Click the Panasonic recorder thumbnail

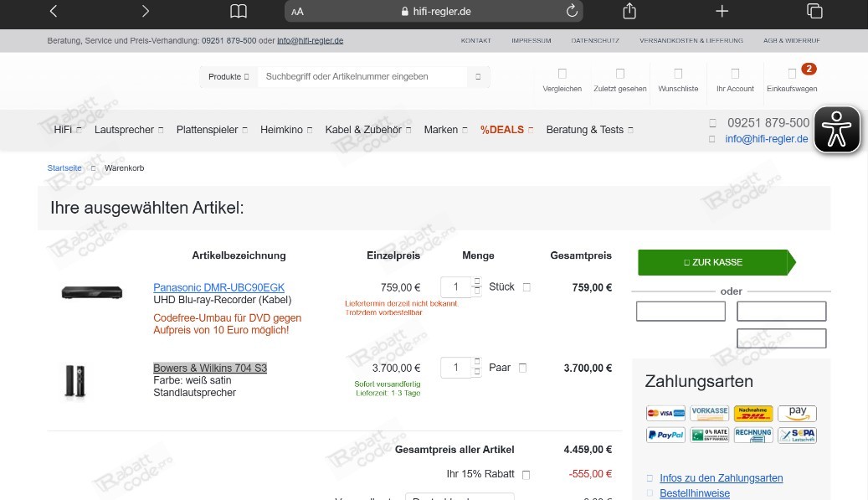[91, 291]
